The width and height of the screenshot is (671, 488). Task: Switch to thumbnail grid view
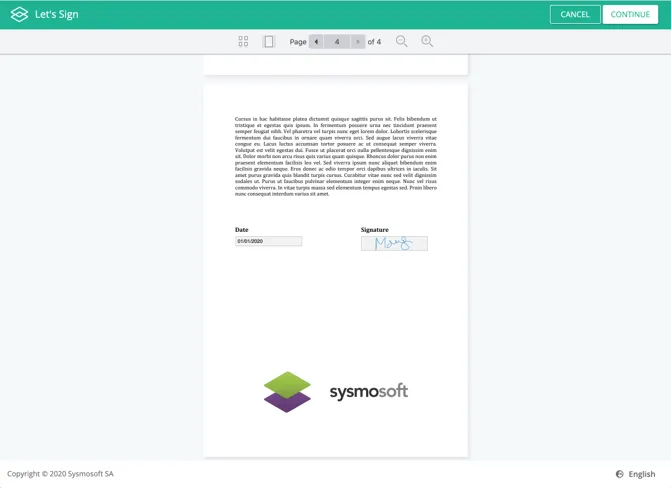pyautogui.click(x=243, y=42)
